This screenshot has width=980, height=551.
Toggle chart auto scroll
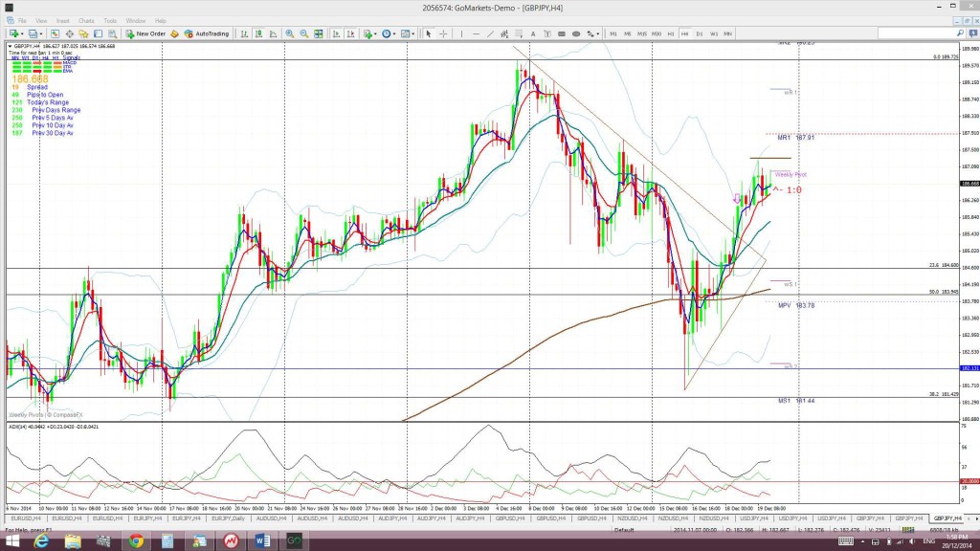click(336, 33)
